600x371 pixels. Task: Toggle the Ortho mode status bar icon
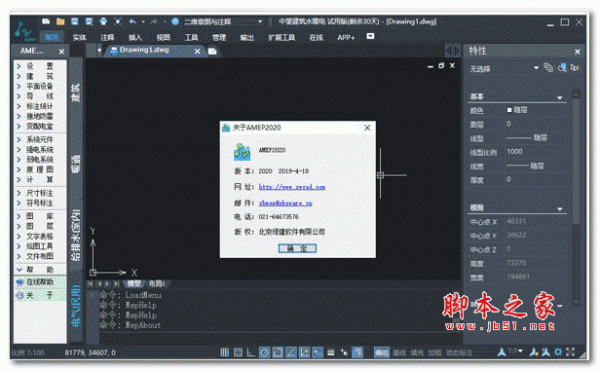click(x=251, y=352)
